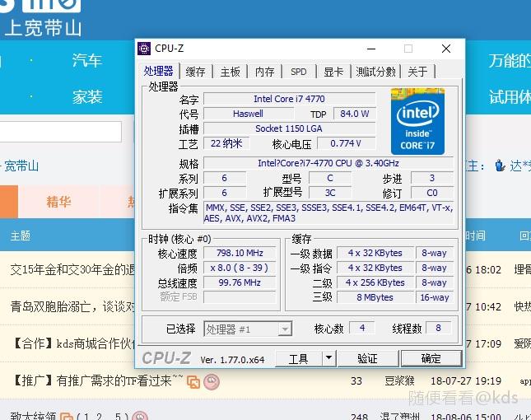This screenshot has width=531, height=420.
Task: Click the 上宽带山 site logo text
Action: pos(44,29)
